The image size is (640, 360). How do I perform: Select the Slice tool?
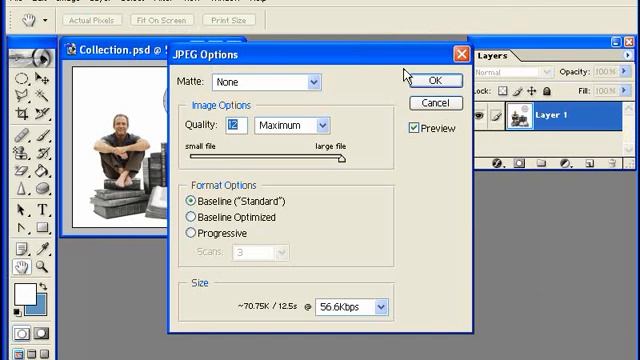(42, 113)
